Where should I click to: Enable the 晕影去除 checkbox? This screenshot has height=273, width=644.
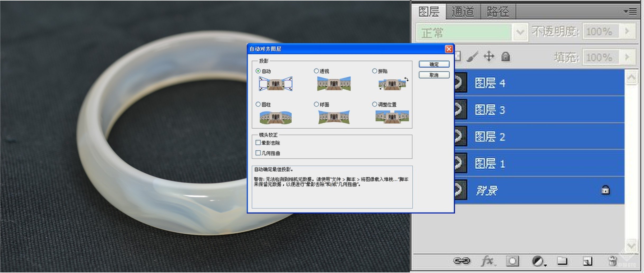click(258, 142)
